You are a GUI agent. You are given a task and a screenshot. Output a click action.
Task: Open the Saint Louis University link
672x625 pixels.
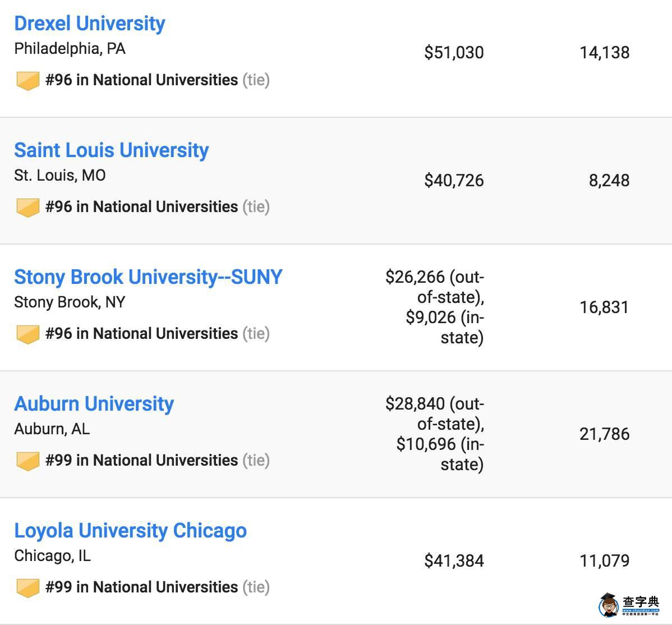[111, 150]
